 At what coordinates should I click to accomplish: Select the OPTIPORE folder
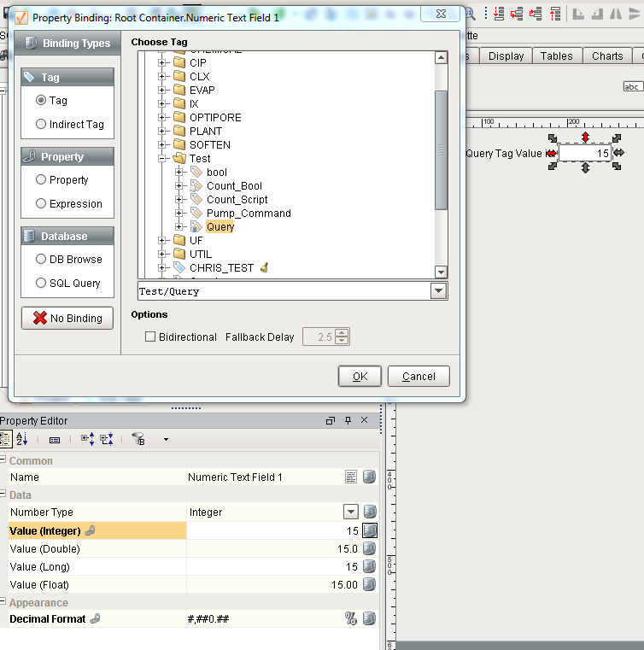215,117
